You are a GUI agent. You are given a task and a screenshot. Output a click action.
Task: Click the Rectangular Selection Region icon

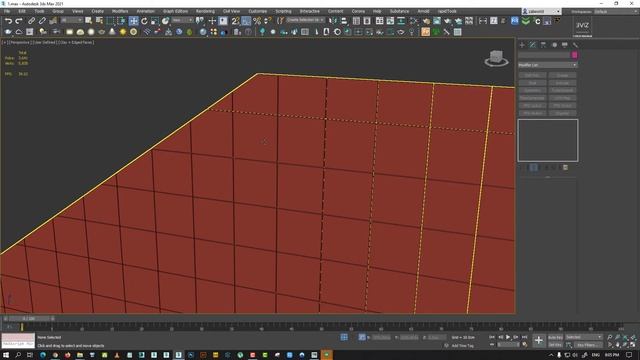110,21
